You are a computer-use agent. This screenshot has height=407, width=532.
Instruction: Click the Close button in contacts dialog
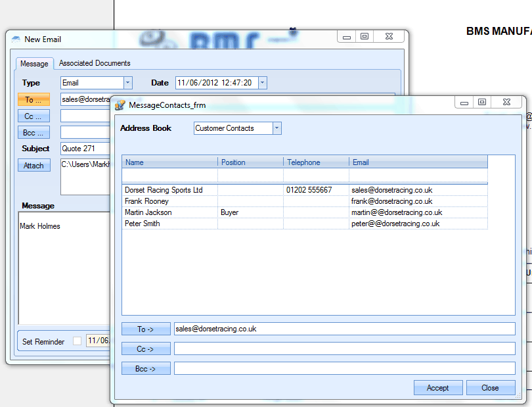[490, 388]
